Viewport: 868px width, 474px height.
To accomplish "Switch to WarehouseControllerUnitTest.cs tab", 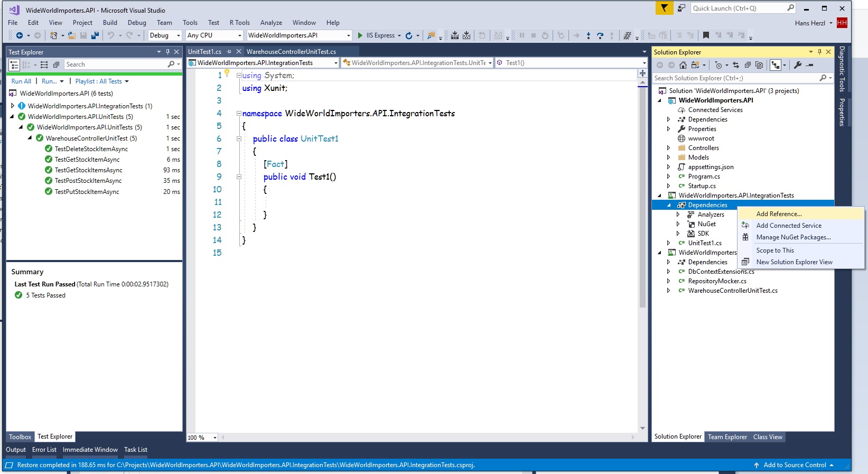I will tap(291, 52).
